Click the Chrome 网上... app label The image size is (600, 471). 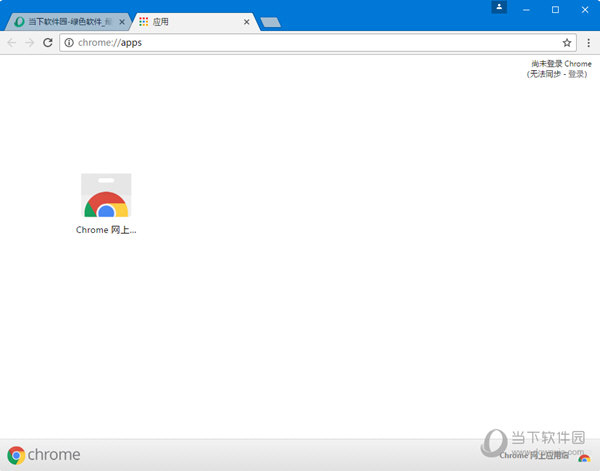(x=106, y=230)
